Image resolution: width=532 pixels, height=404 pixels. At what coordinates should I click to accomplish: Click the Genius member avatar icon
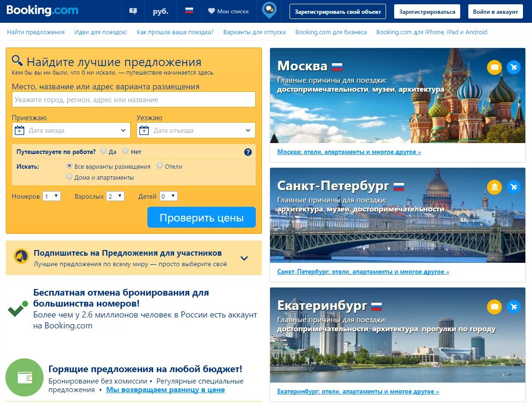click(21, 257)
